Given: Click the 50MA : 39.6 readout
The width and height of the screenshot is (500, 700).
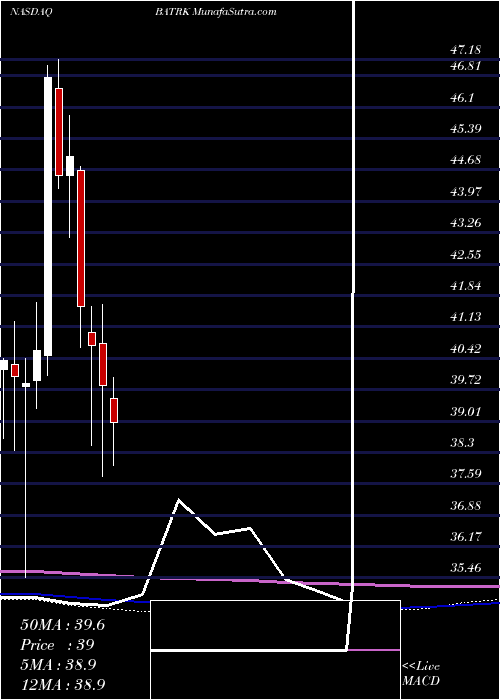Looking at the screenshot, I should click(63, 625).
